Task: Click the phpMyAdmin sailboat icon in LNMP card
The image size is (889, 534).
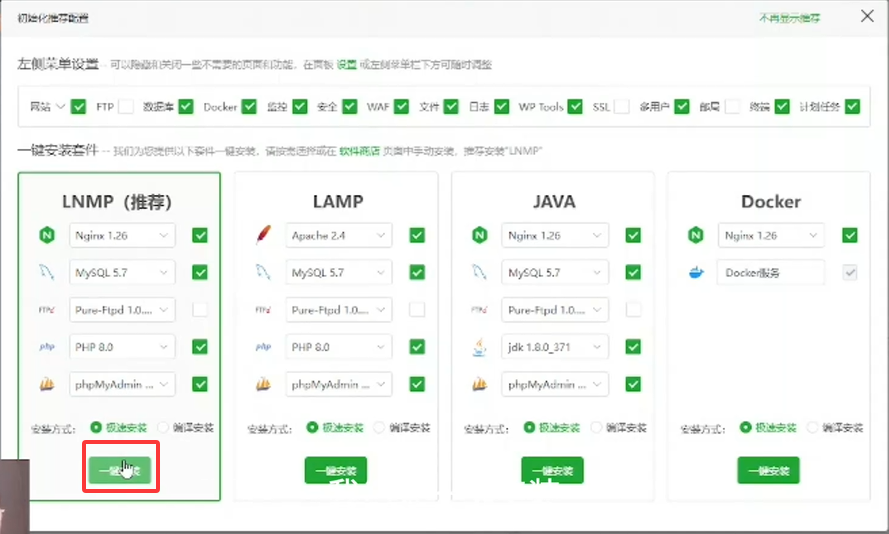Action: tap(47, 384)
